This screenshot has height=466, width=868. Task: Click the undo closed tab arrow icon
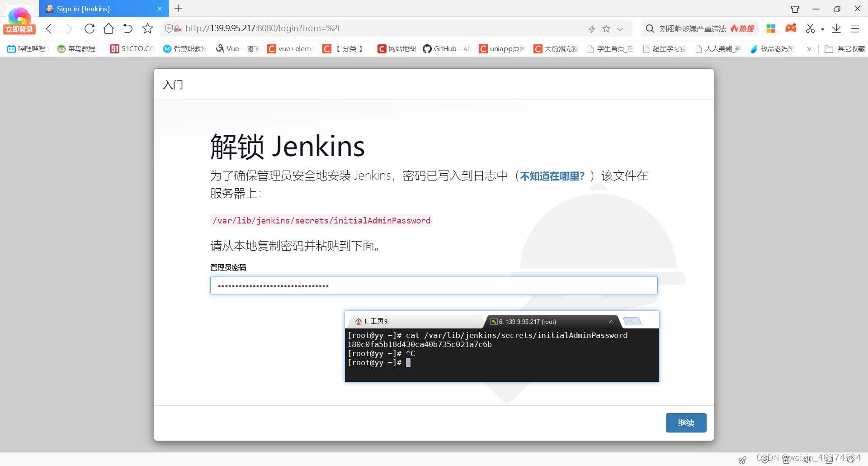coord(128,29)
